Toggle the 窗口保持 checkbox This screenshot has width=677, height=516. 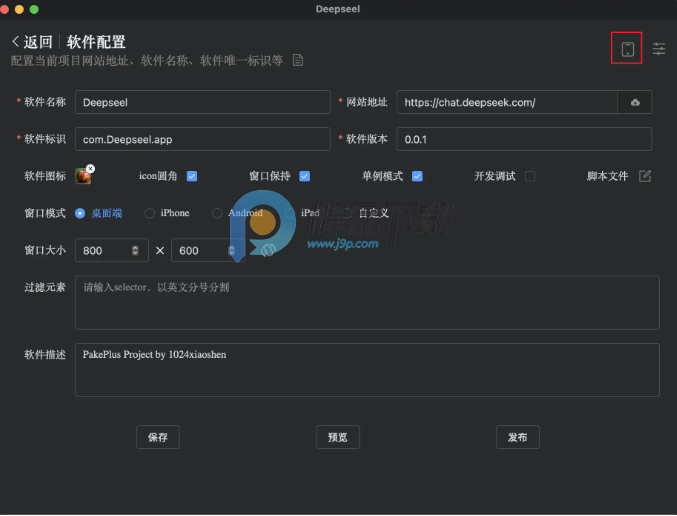[x=304, y=176]
